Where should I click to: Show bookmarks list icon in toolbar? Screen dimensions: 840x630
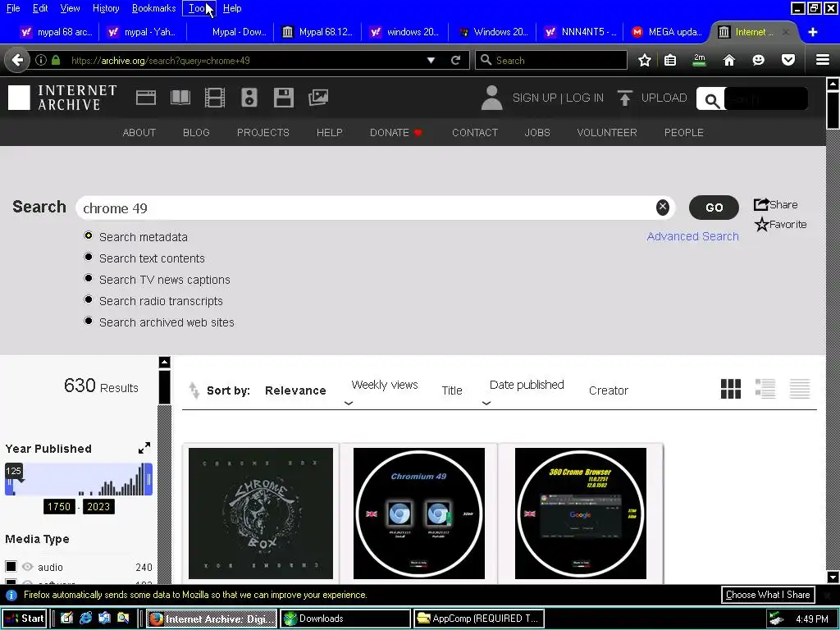(x=670, y=60)
